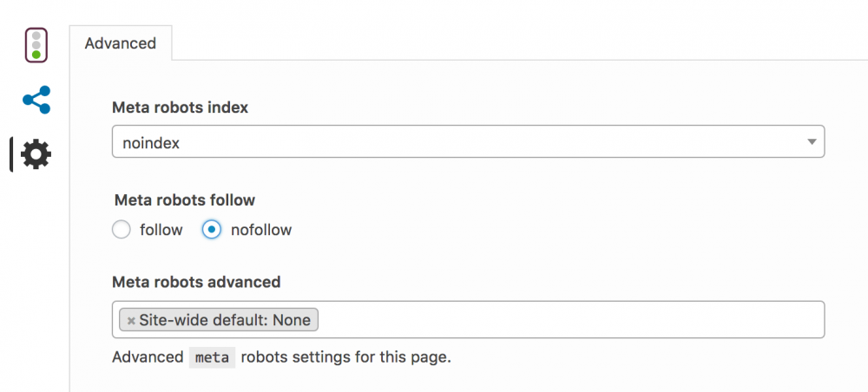Click the Meta robots advanced label
Screen dimensions: 868x392
pyautogui.click(x=196, y=282)
